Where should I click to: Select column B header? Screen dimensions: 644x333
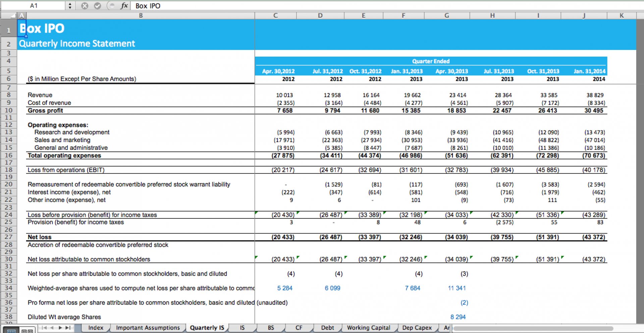tap(141, 15)
